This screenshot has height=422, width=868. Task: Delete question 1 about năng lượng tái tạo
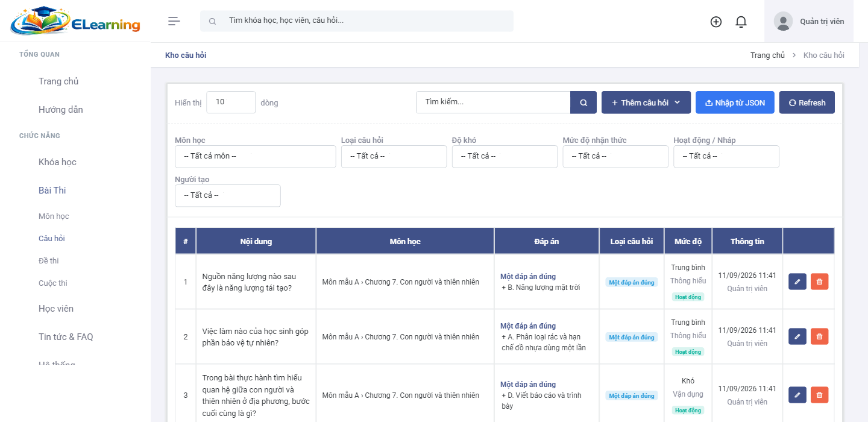click(819, 282)
